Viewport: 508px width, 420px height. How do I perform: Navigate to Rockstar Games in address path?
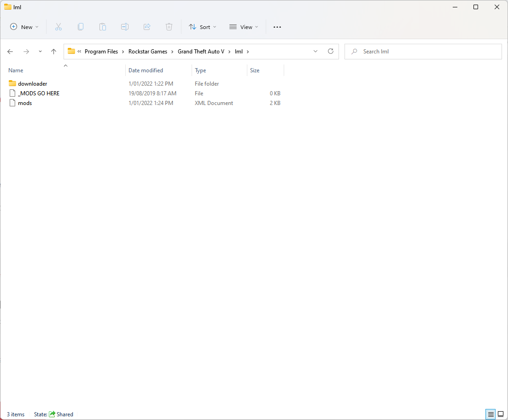point(148,52)
